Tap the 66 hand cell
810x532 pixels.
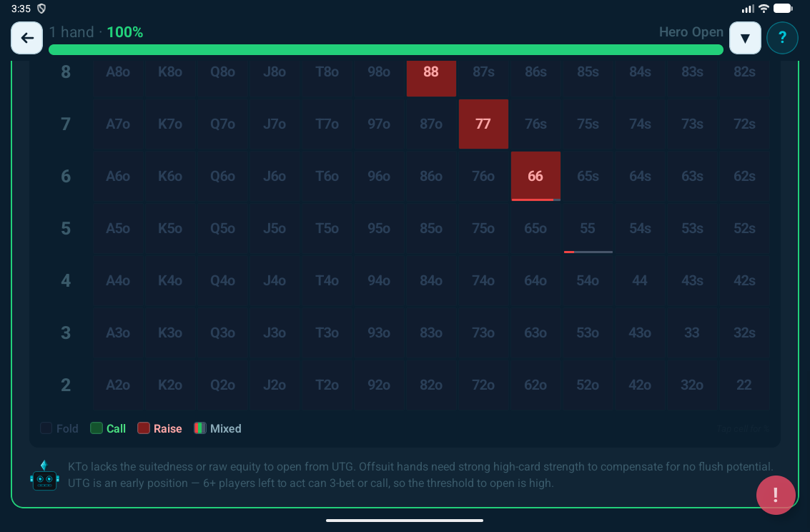coord(535,176)
